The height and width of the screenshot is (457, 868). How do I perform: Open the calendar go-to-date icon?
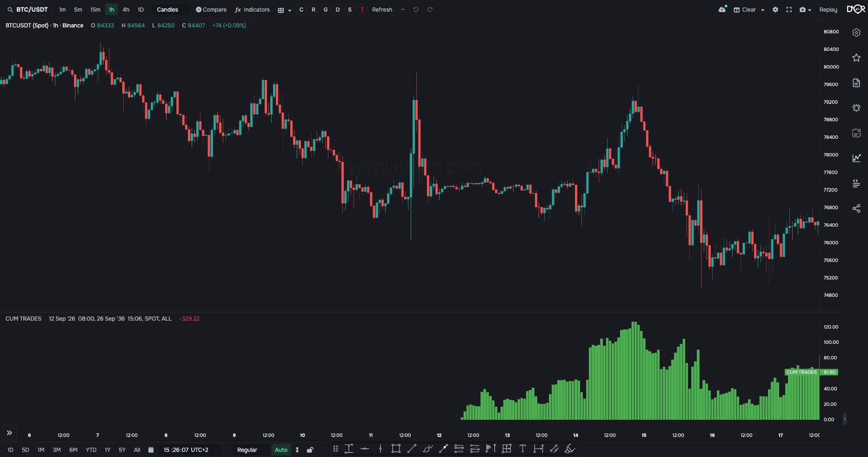click(x=151, y=450)
